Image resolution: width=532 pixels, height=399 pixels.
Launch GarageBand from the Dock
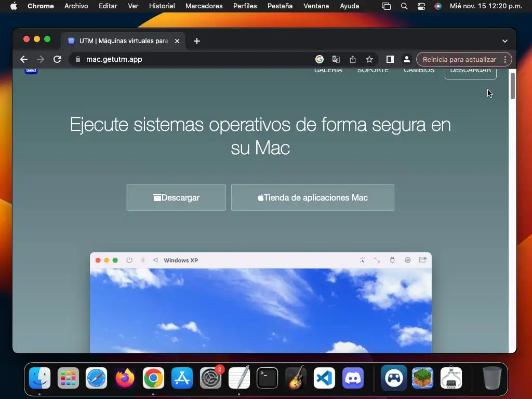pos(296,378)
